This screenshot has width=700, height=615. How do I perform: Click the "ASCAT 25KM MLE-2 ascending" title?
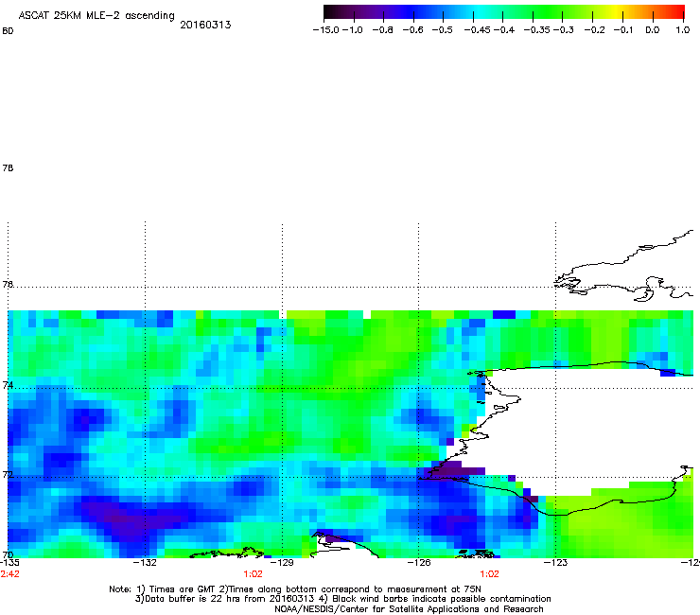(x=96, y=16)
